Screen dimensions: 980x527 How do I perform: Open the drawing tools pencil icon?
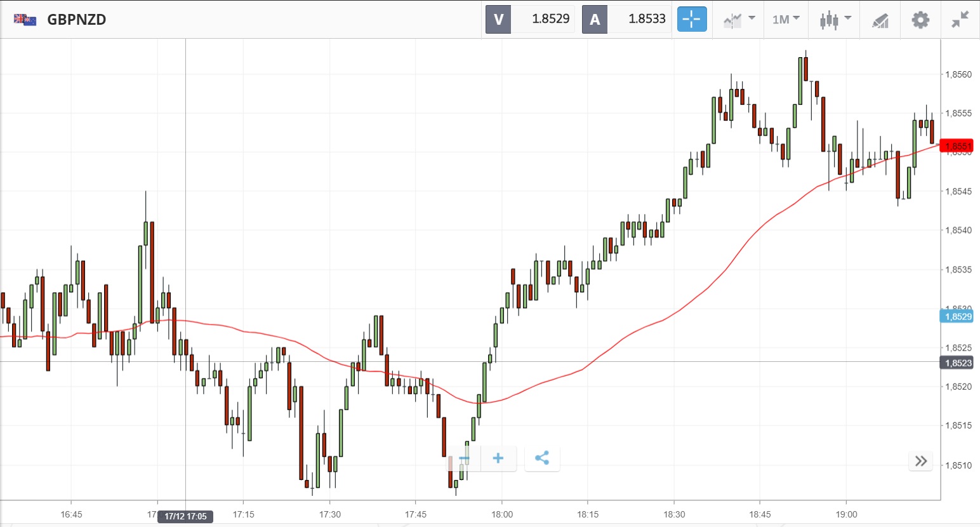click(880, 20)
